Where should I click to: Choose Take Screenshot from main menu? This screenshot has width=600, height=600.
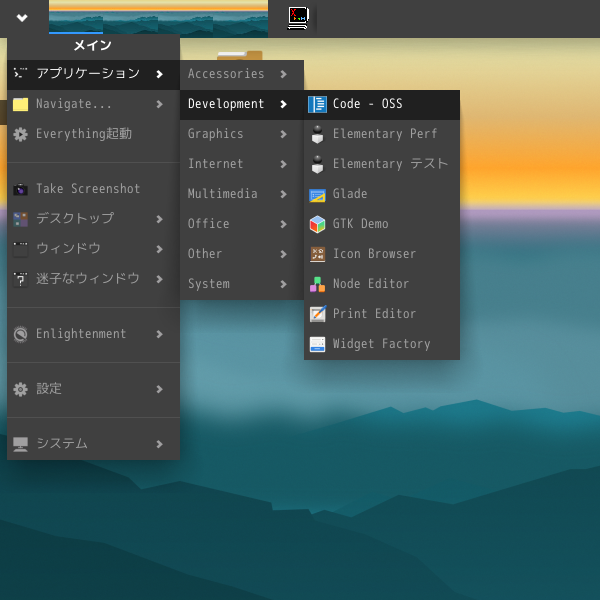[93, 189]
